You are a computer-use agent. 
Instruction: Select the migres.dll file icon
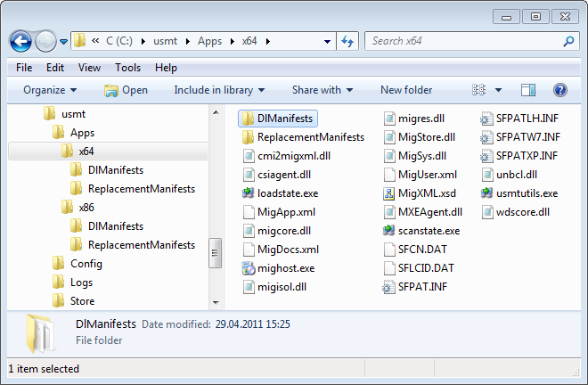pyautogui.click(x=389, y=119)
